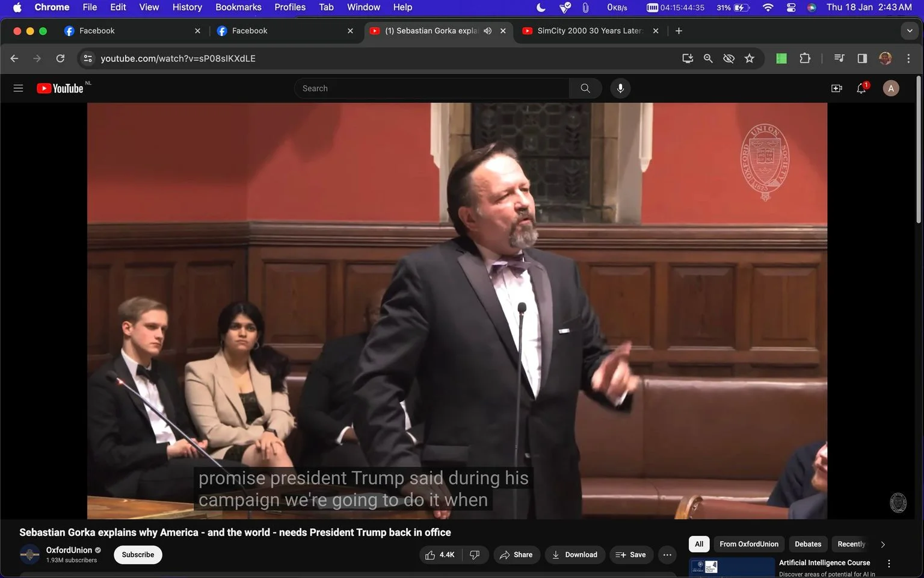Open the File menu
The height and width of the screenshot is (578, 924).
click(x=90, y=7)
